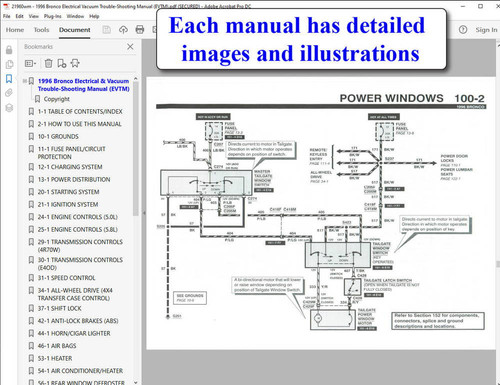Click the bookmark icon beside 10-1 Grounds

coord(31,137)
